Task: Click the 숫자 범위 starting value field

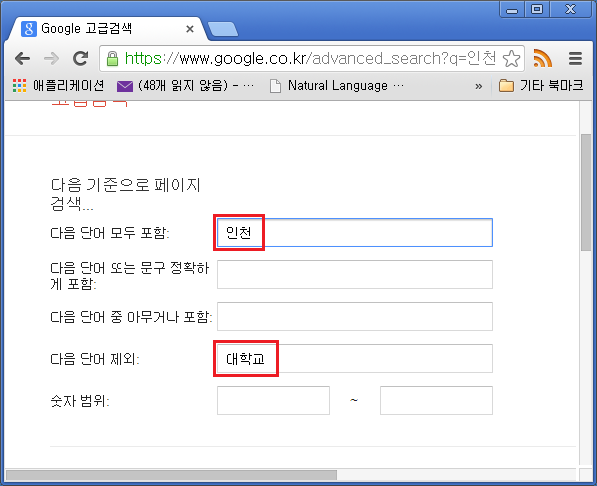Action: click(273, 400)
